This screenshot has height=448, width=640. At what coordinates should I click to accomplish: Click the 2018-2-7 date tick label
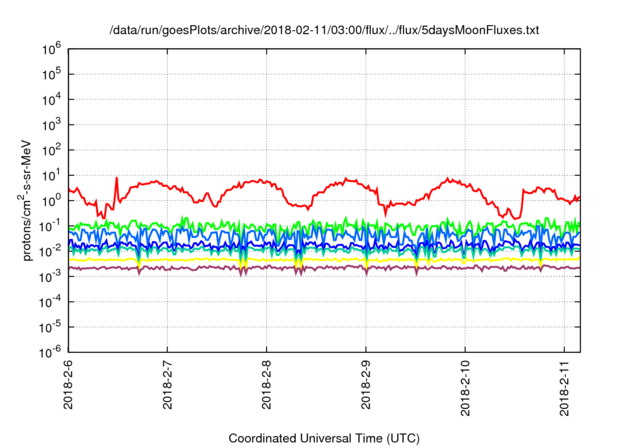pyautogui.click(x=167, y=384)
